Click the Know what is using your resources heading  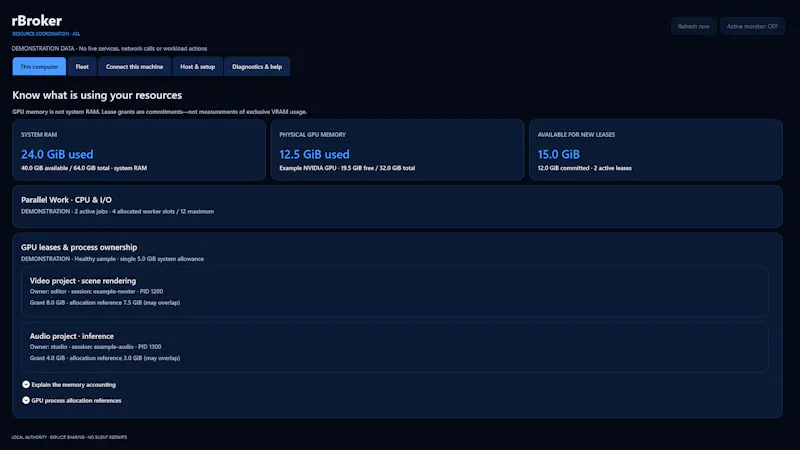(97, 95)
